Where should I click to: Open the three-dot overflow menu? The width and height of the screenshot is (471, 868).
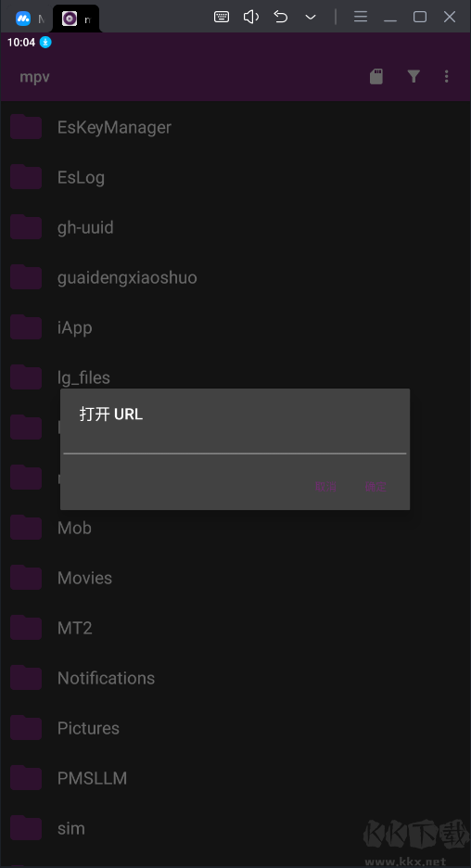coord(447,76)
